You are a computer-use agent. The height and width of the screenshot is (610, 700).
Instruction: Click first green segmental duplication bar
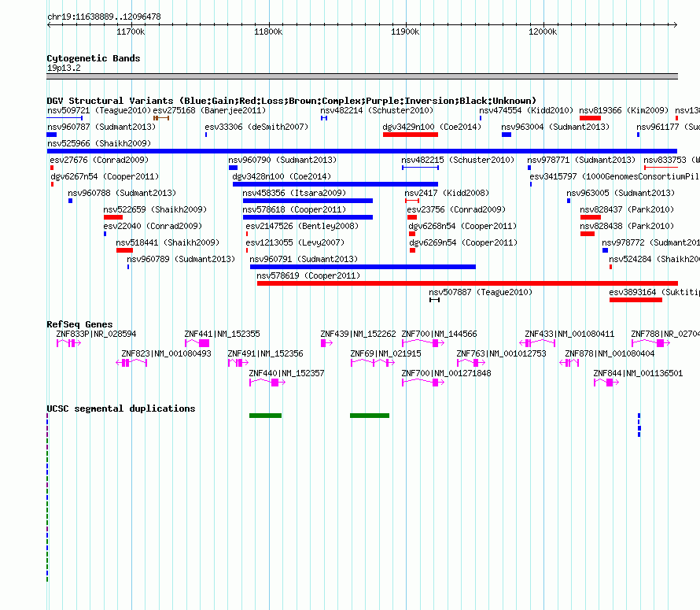tap(266, 416)
